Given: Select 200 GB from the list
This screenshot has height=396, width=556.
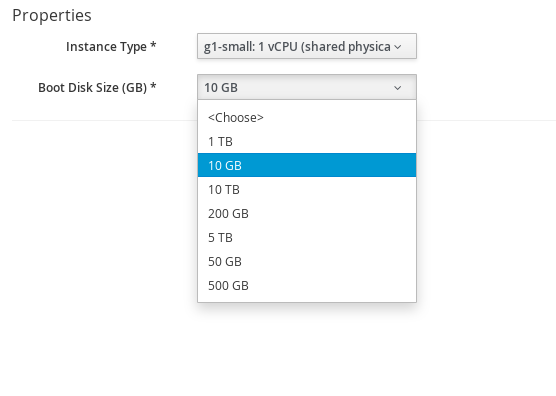Looking at the screenshot, I should pos(307,213).
